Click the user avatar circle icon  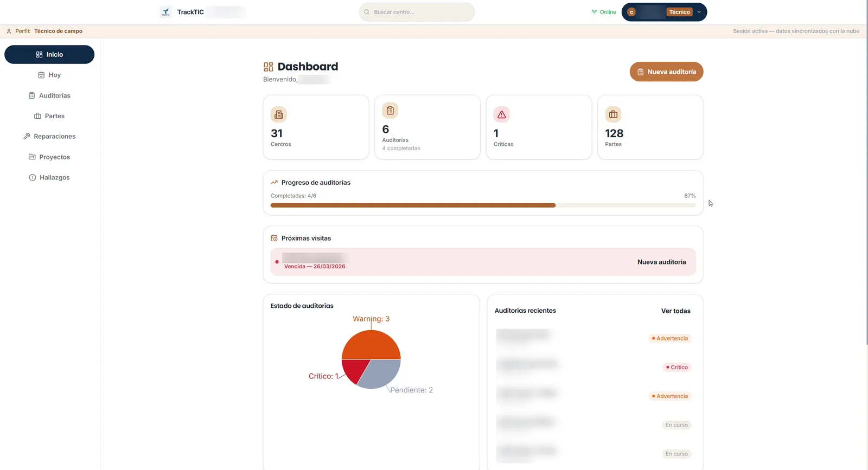pos(631,12)
